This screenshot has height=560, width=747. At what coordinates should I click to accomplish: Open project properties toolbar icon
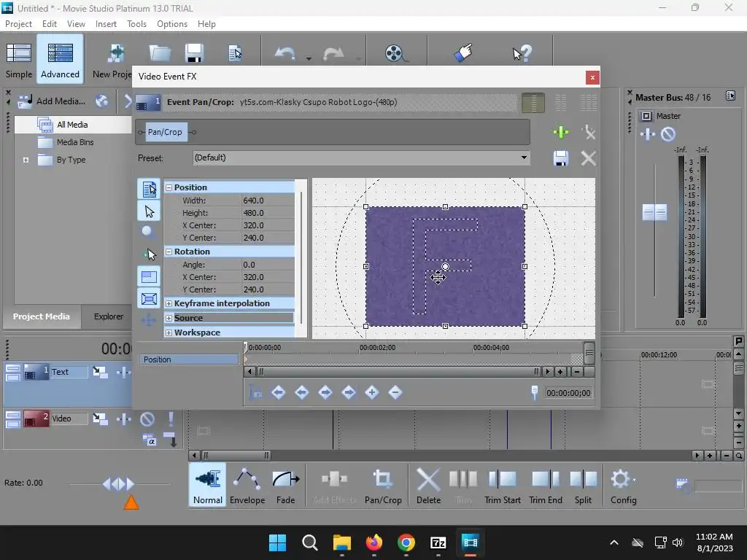(235, 53)
